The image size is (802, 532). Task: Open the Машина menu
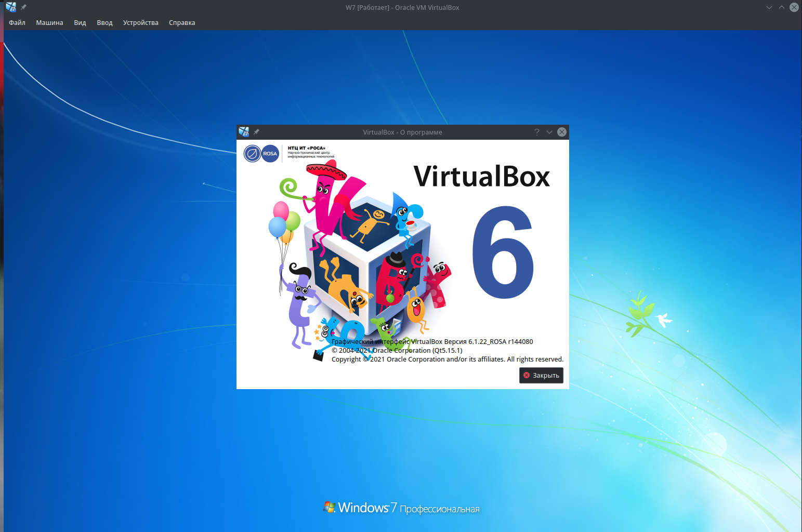49,23
